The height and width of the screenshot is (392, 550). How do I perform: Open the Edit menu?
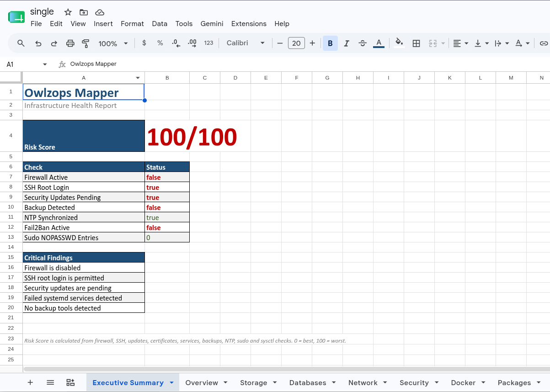[56, 24]
